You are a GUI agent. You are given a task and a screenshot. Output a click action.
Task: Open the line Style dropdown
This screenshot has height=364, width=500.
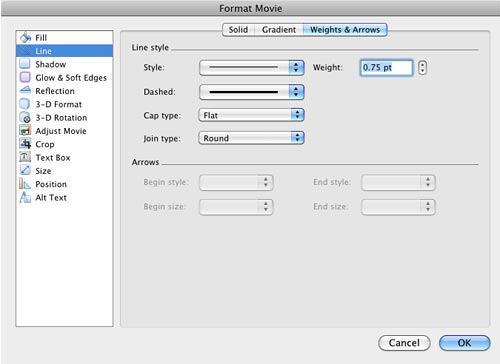tap(252, 68)
